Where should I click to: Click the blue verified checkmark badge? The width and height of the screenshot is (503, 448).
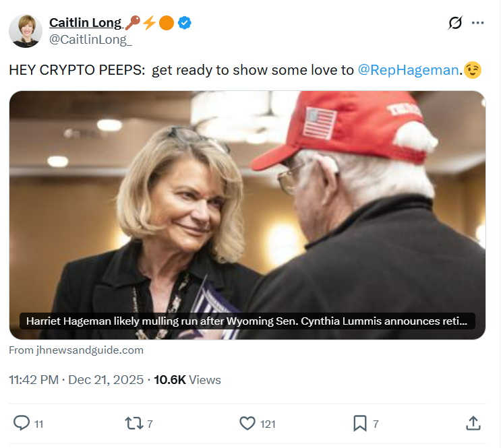coord(185,23)
